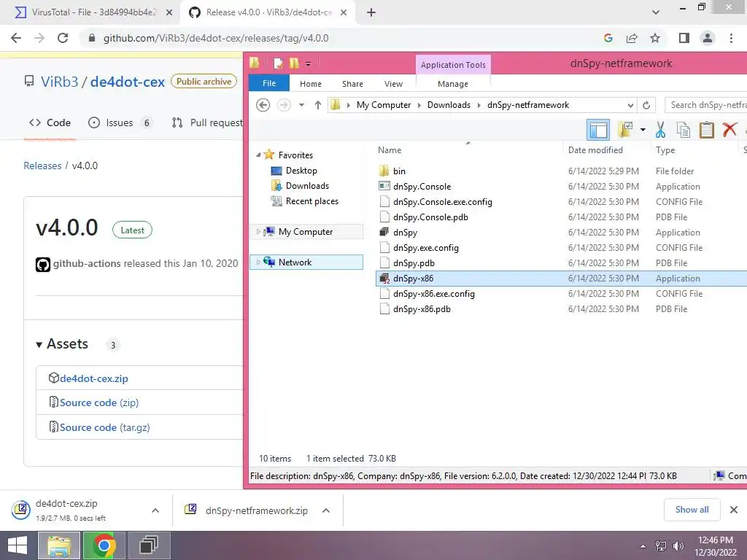Image resolution: width=747 pixels, height=560 pixels.
Task: Select dnSpy.exe.config file
Action: coord(425,248)
